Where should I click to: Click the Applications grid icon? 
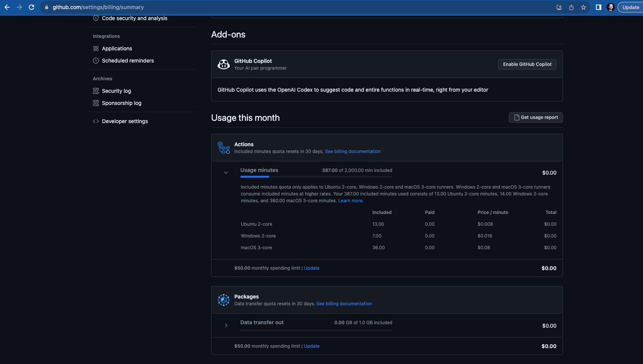click(x=96, y=48)
